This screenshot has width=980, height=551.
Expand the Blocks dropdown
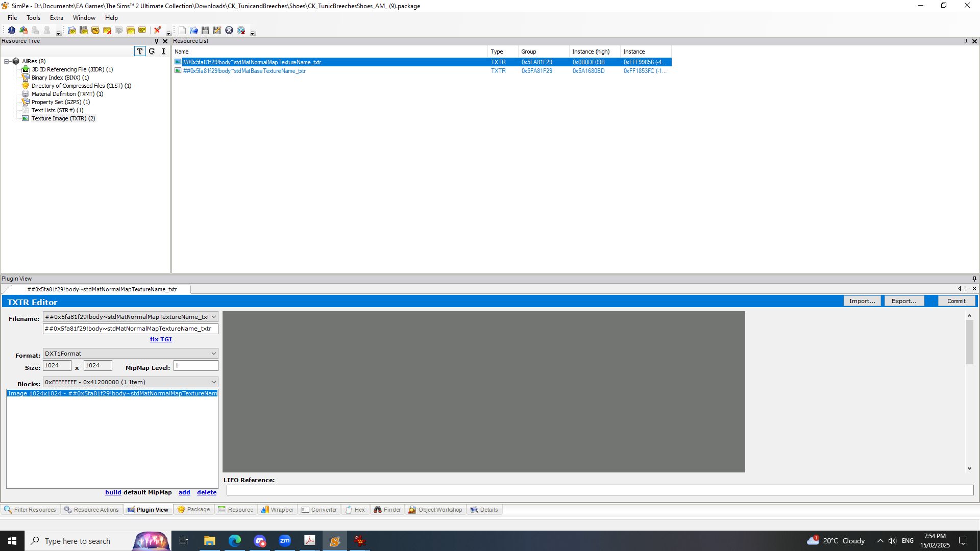point(214,382)
